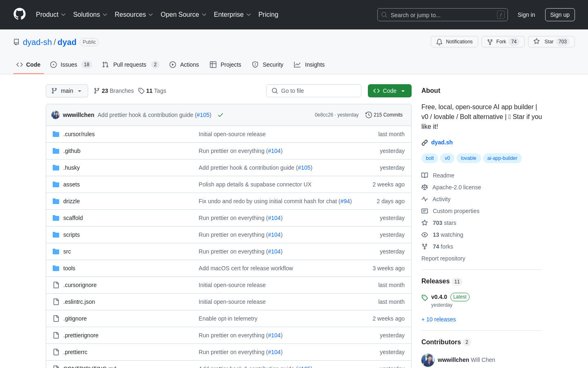Expand the Open Source menu

[184, 15]
